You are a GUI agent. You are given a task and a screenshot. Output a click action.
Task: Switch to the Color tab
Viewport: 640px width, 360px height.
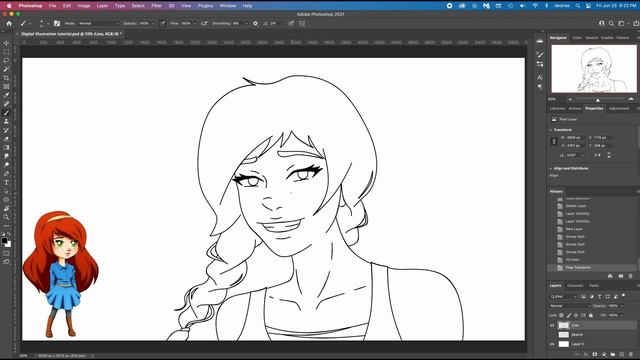577,38
